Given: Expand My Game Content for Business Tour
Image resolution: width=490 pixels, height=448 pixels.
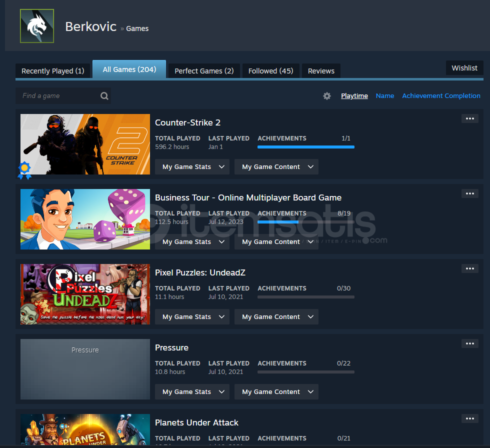Looking at the screenshot, I should click(x=276, y=242).
